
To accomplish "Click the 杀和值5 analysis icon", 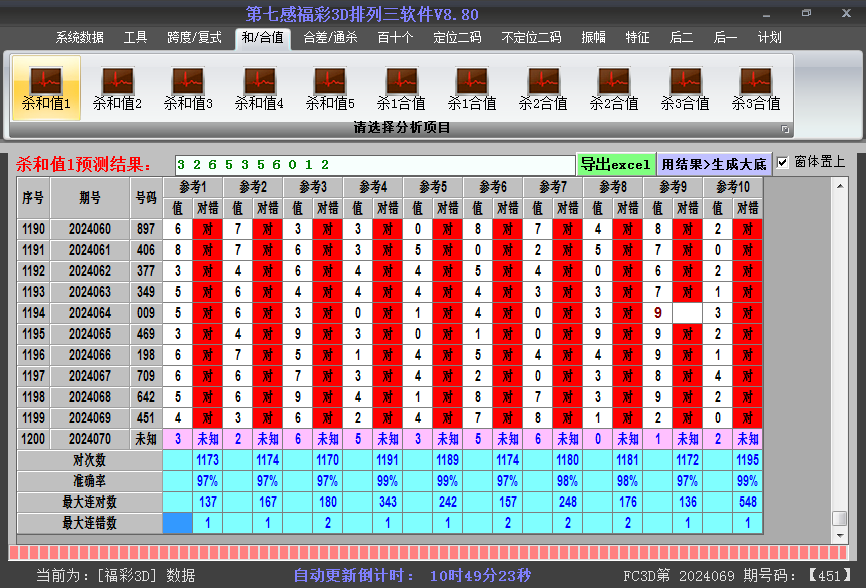I will pos(330,88).
